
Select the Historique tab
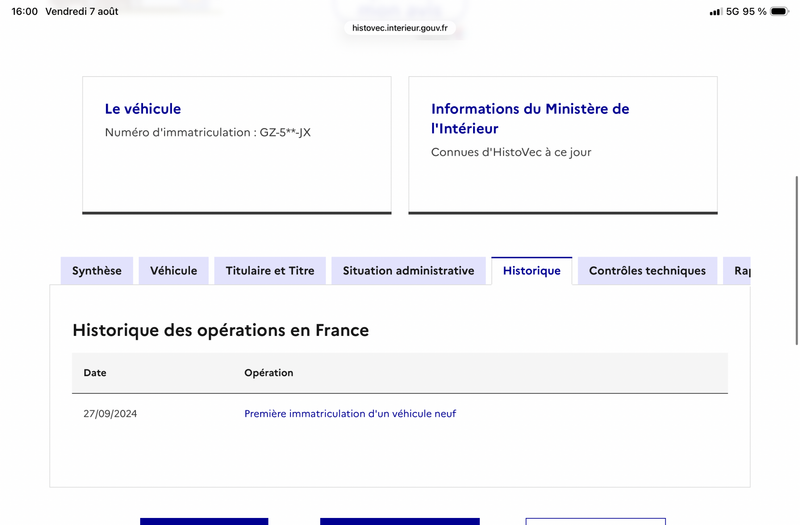[532, 271]
